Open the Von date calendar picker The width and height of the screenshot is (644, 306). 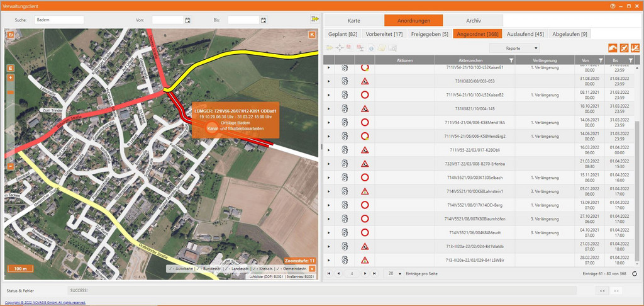[187, 20]
